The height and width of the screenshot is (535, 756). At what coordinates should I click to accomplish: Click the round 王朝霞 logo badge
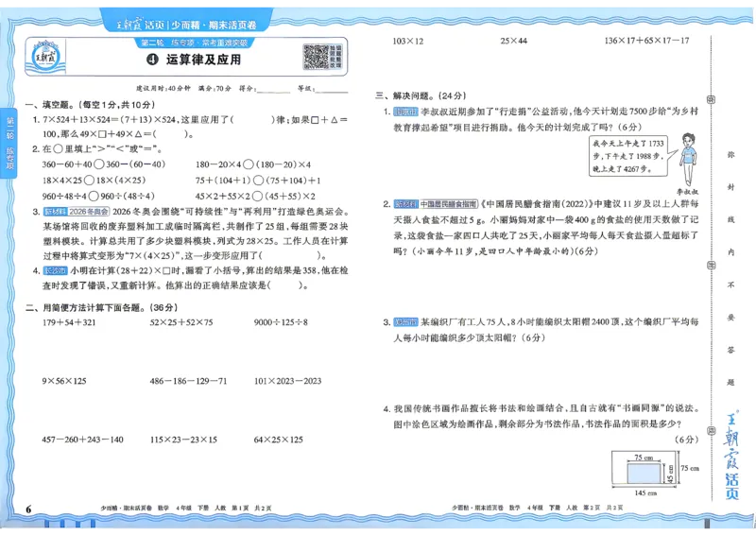tap(44, 57)
